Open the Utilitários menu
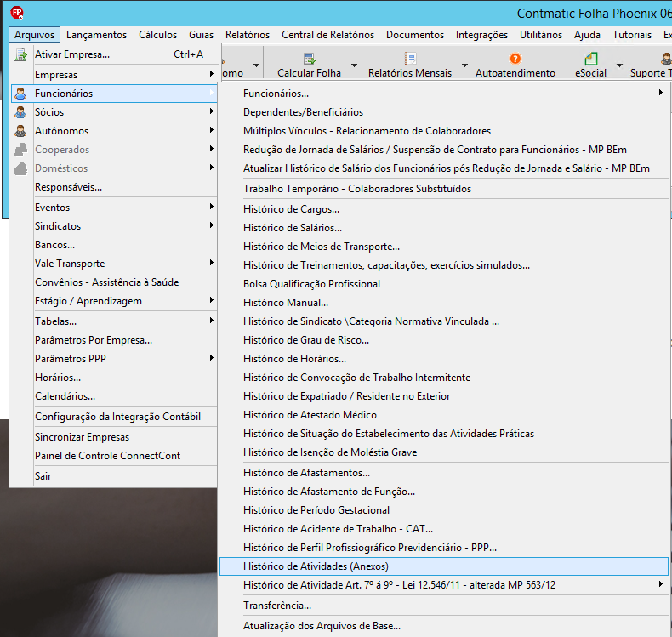This screenshot has width=672, height=637. (541, 35)
